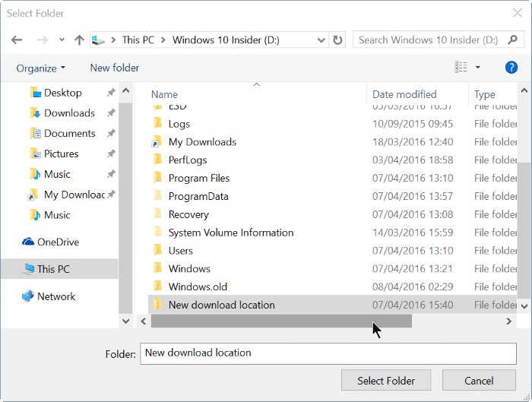Select This PC in navigation pane
Screen dimensions: 532x402
[53, 269]
